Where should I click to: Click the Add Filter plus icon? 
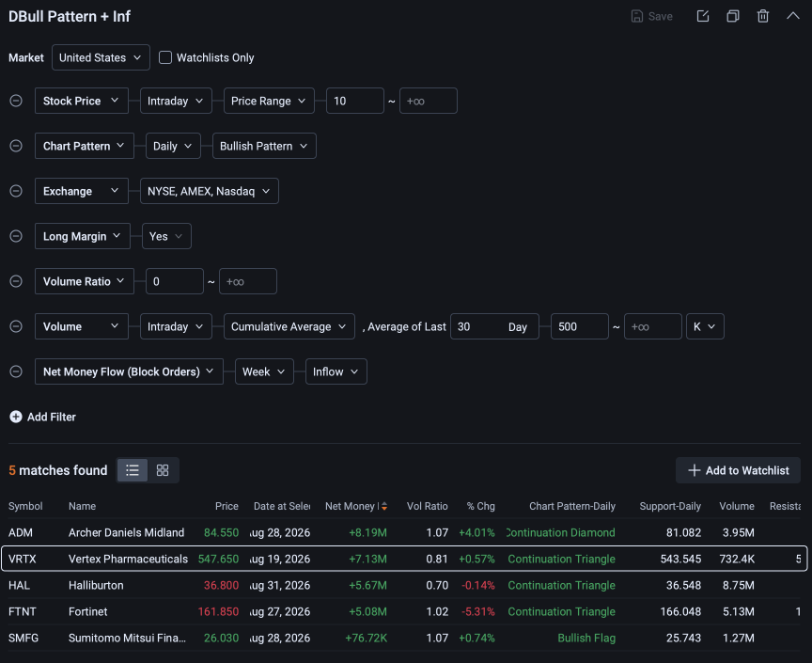(x=16, y=417)
